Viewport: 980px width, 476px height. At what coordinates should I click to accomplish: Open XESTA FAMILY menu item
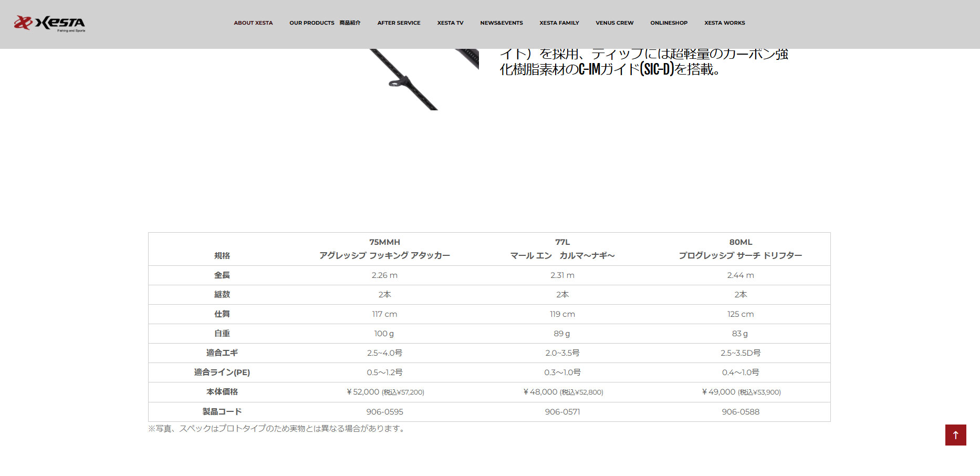pos(559,23)
